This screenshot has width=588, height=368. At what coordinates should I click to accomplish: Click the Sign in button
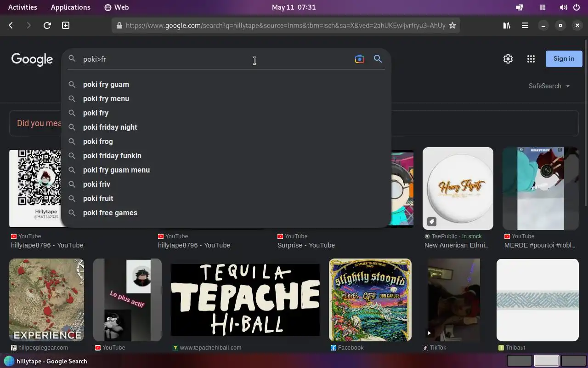pyautogui.click(x=564, y=59)
